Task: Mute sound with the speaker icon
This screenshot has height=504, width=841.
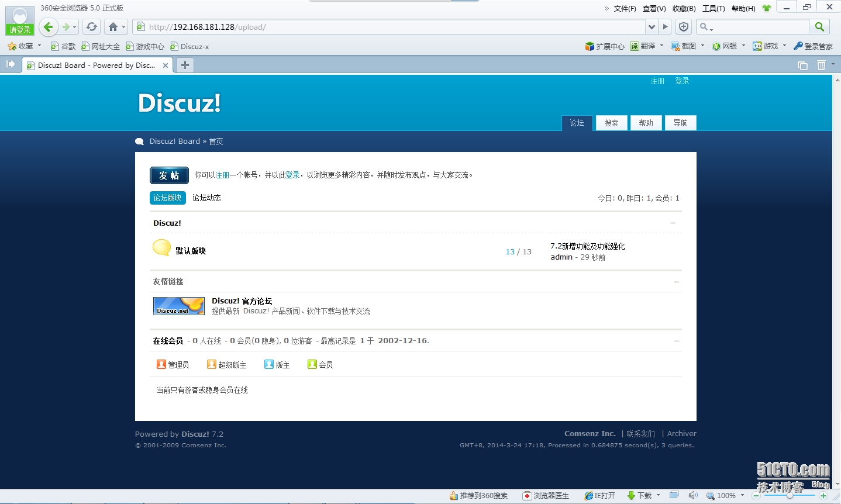Action: point(694,495)
